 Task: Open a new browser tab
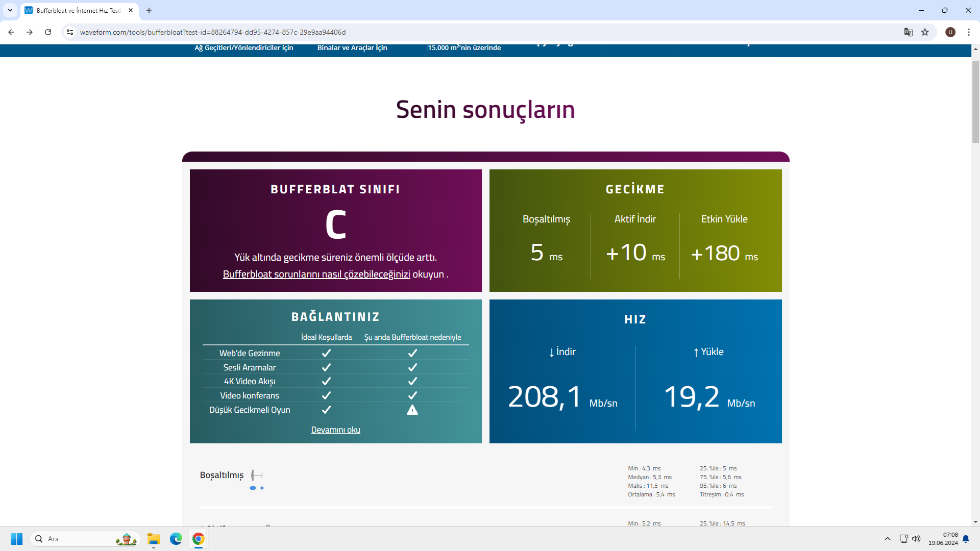pyautogui.click(x=149, y=10)
